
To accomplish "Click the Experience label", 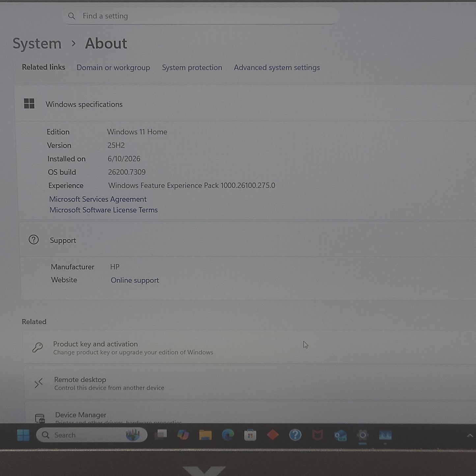I will 66,185.
